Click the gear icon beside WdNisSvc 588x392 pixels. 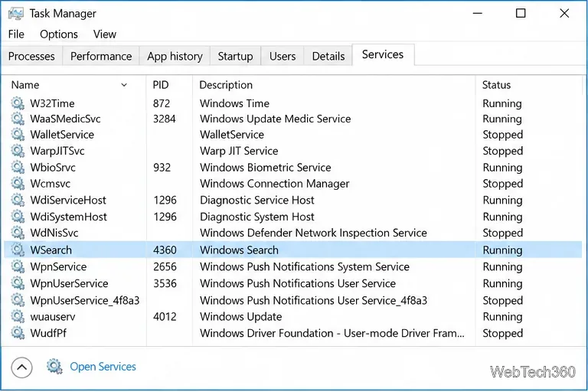pos(18,233)
